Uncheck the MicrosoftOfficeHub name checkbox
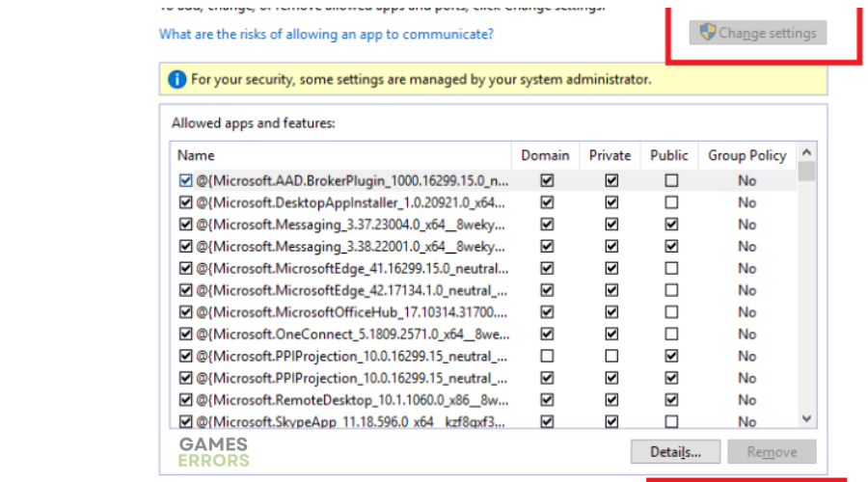 [185, 312]
